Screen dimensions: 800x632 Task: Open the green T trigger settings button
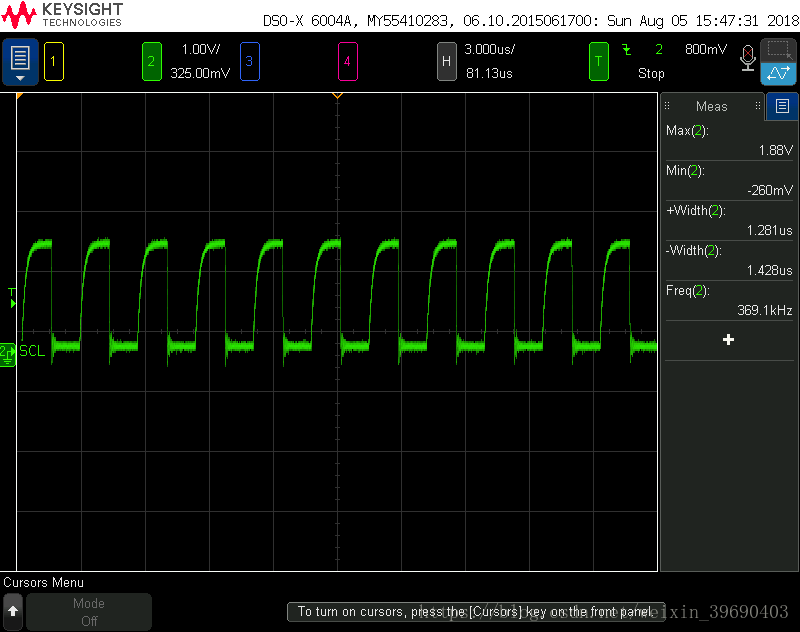click(x=598, y=62)
